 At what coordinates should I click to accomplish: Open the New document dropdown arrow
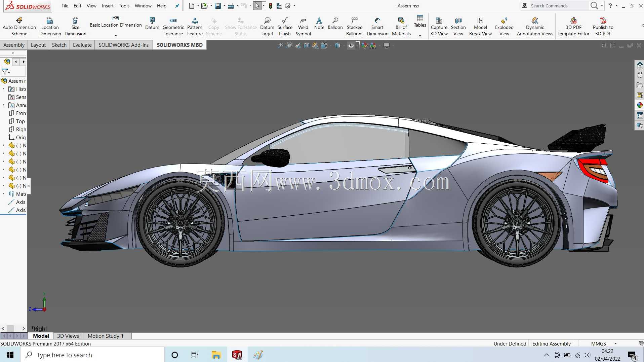[198, 6]
